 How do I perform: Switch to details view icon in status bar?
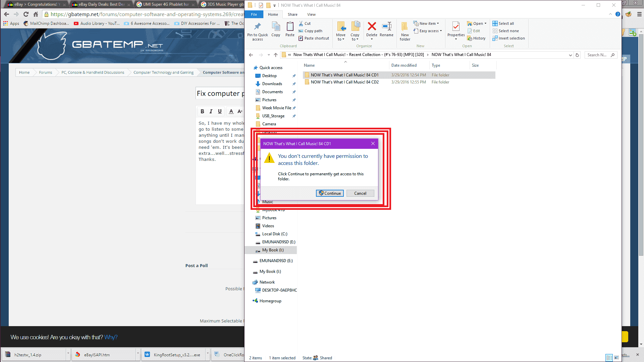point(609,358)
